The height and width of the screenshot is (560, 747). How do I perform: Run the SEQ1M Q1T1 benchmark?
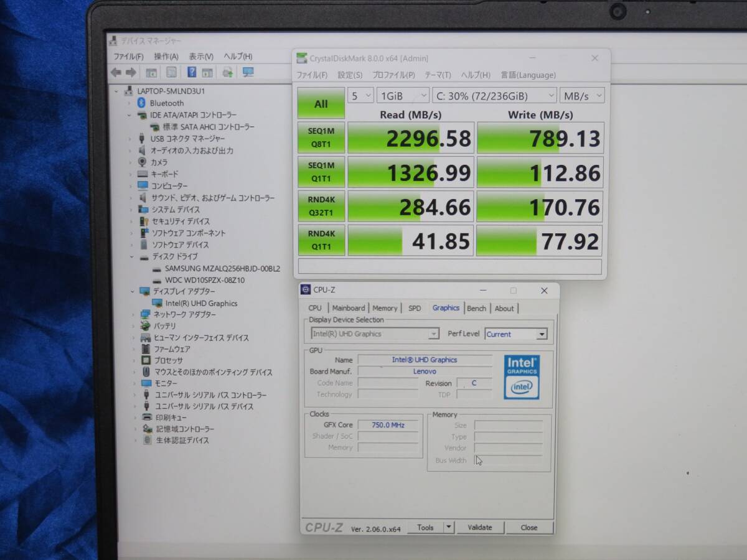click(x=321, y=172)
